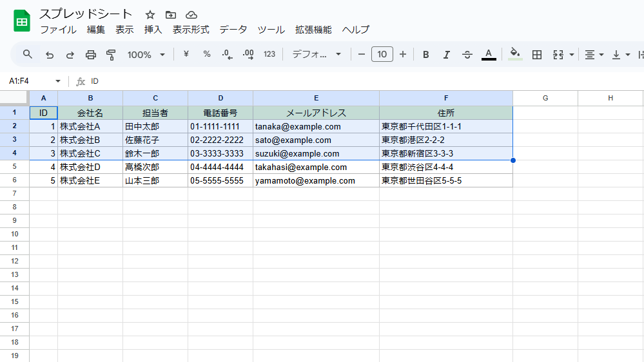The image size is (644, 362).
Task: Open the borders menu
Action: point(537,55)
